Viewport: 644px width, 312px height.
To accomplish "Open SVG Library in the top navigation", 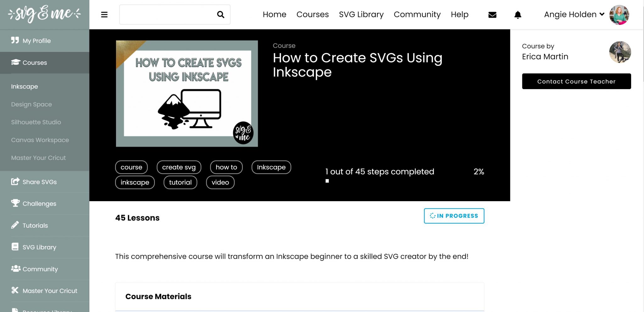I will [x=361, y=14].
